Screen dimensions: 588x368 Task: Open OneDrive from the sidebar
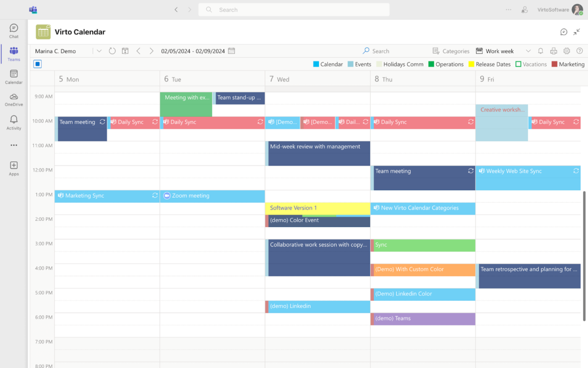(x=14, y=100)
